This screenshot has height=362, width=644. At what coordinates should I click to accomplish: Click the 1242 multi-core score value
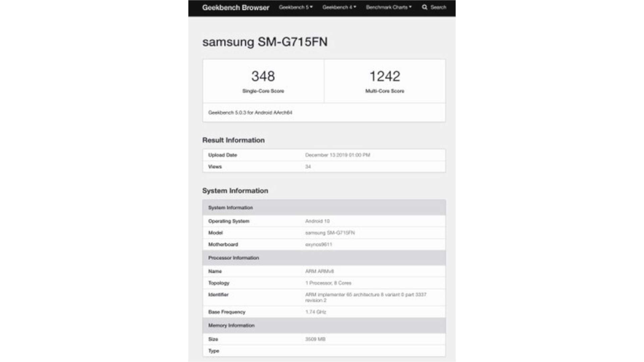coord(385,76)
